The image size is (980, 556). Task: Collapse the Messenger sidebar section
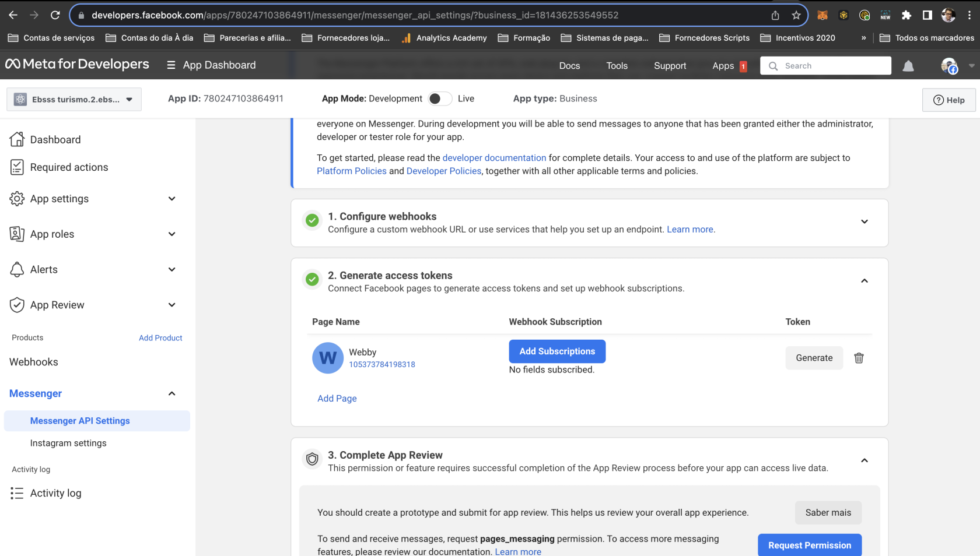click(x=171, y=393)
